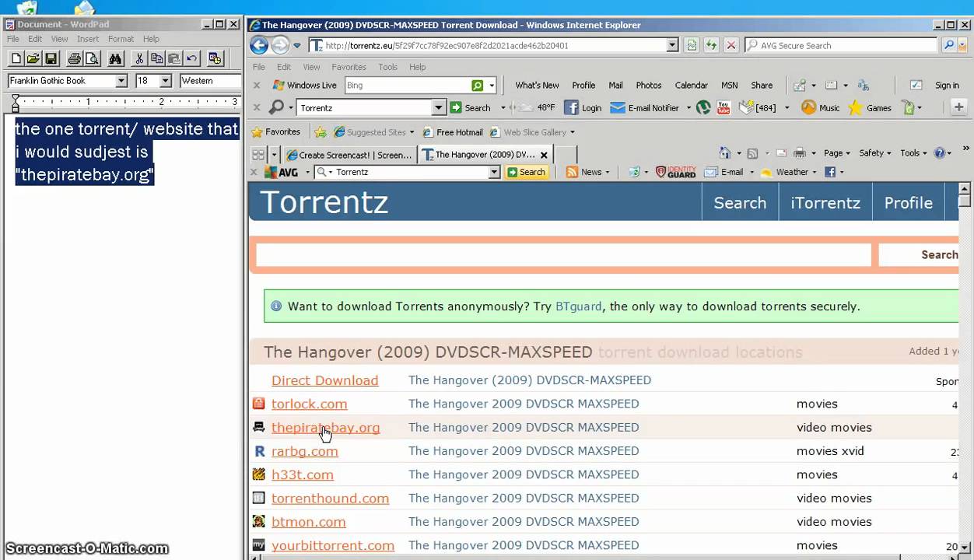Image resolution: width=974 pixels, height=560 pixels.
Task: Click the Facebook Login icon in toolbar
Action: click(583, 108)
